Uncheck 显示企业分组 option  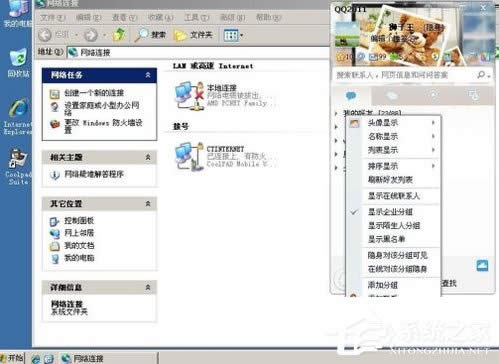click(401, 212)
